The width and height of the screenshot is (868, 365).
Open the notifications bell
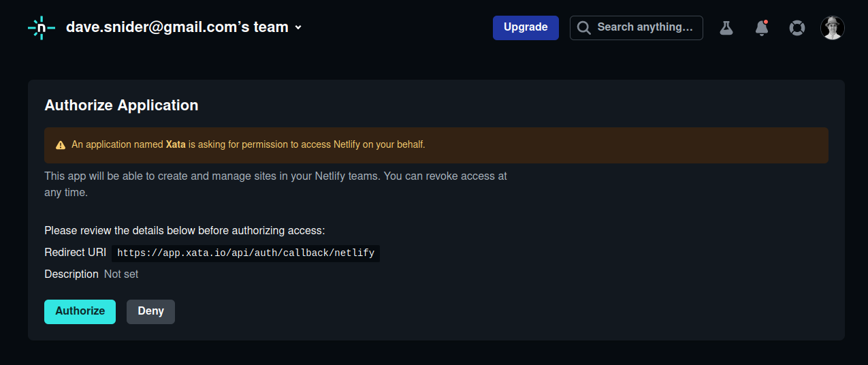(x=762, y=28)
